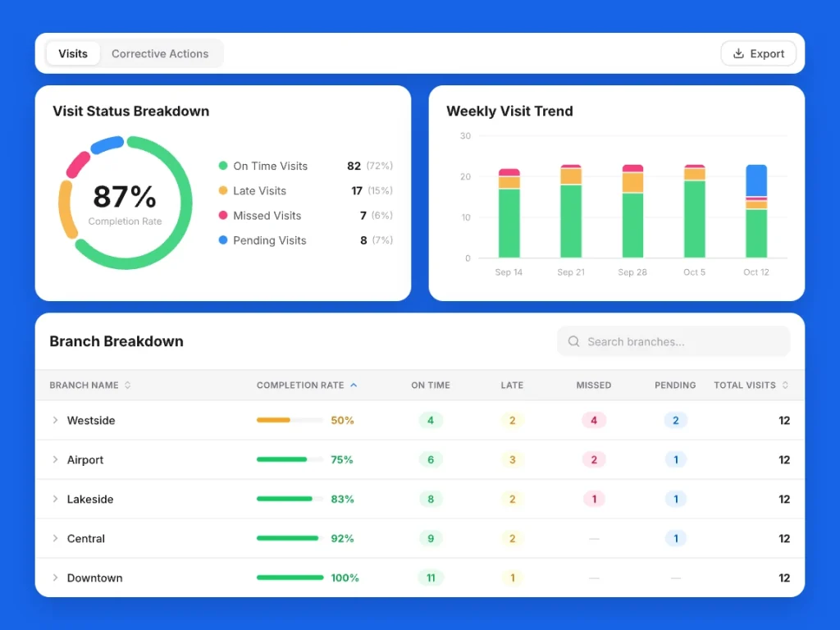The height and width of the screenshot is (630, 840).
Task: Click Lakeside missed badge showing 1
Action: coord(594,500)
